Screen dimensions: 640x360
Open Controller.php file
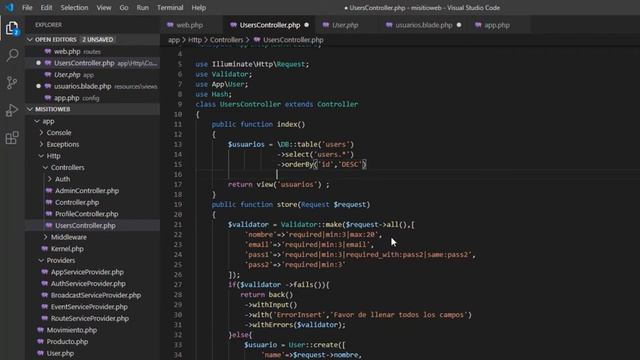click(x=77, y=202)
